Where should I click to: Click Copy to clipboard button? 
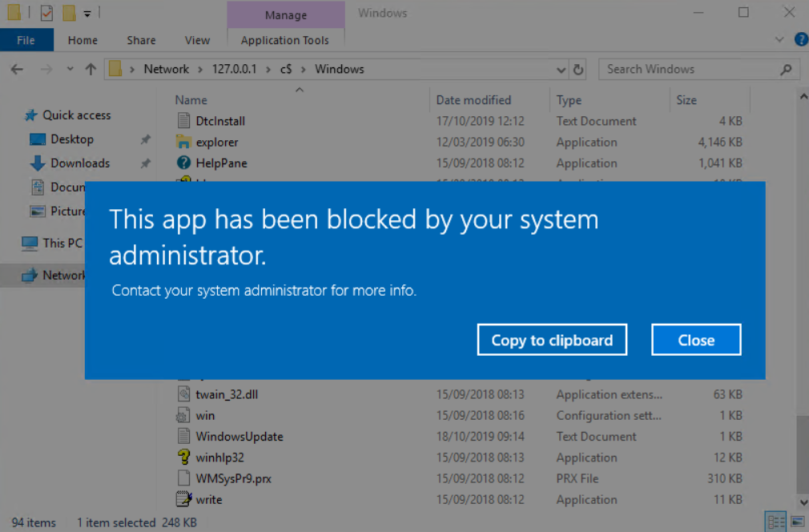(x=552, y=340)
